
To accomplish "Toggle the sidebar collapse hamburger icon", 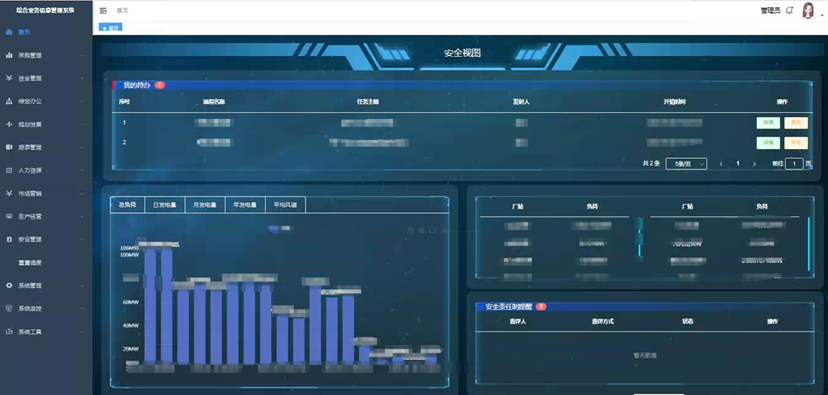I will 103,11.
